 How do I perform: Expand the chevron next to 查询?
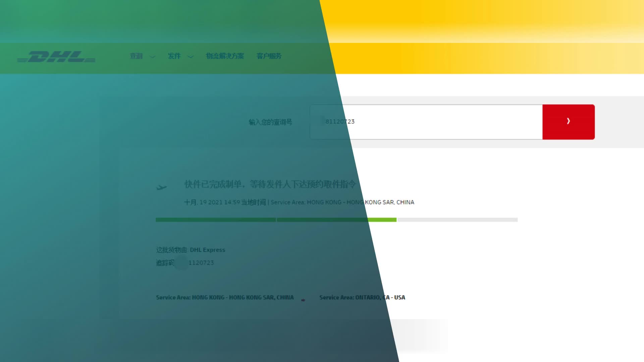[152, 57]
